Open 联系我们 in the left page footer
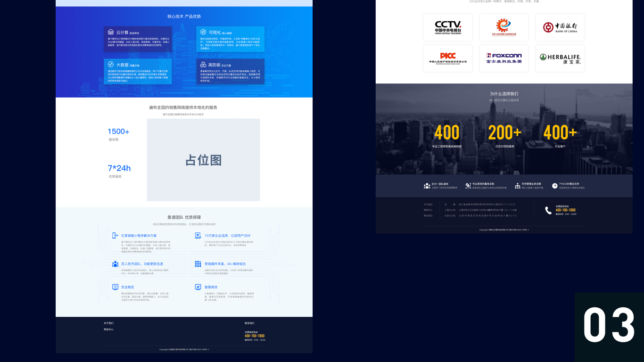 [x=249, y=323]
